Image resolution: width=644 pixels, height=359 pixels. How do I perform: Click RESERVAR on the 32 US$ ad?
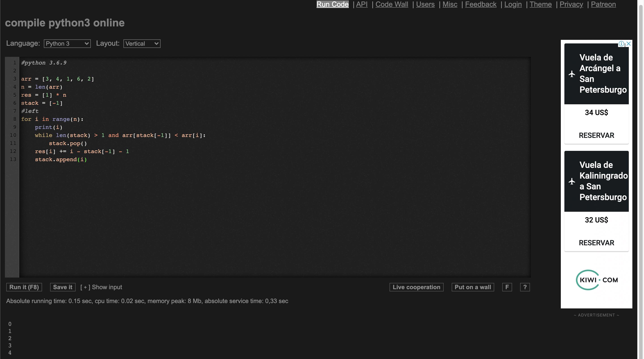click(x=596, y=243)
